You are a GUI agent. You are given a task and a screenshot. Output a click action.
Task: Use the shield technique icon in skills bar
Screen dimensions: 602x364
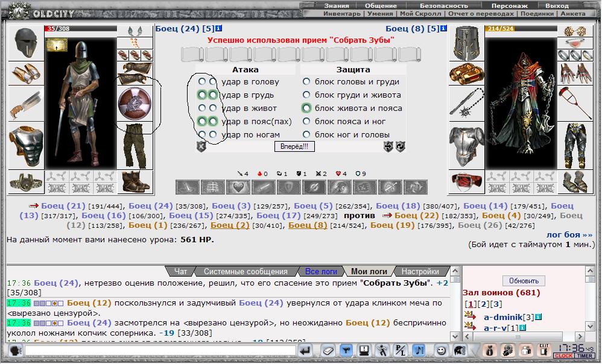pos(288,187)
